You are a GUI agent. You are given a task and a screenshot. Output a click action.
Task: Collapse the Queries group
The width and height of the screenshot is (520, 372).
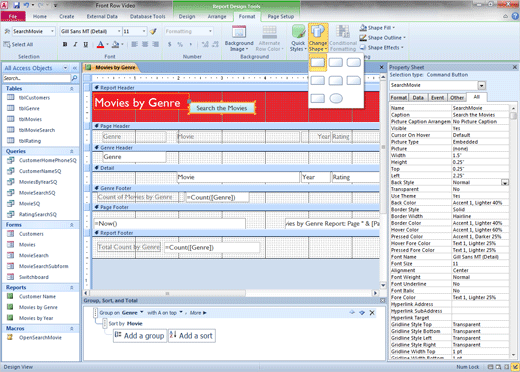72,151
